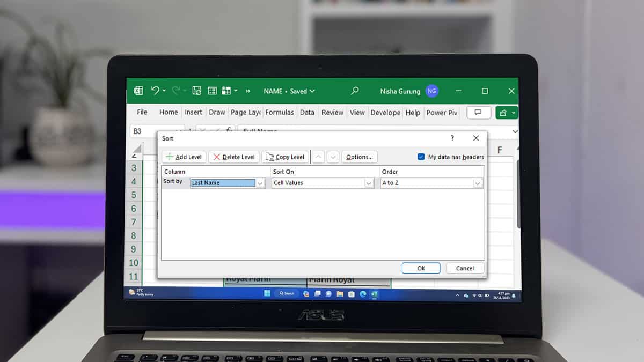Select column F header
The height and width of the screenshot is (362, 644).
coord(500,150)
